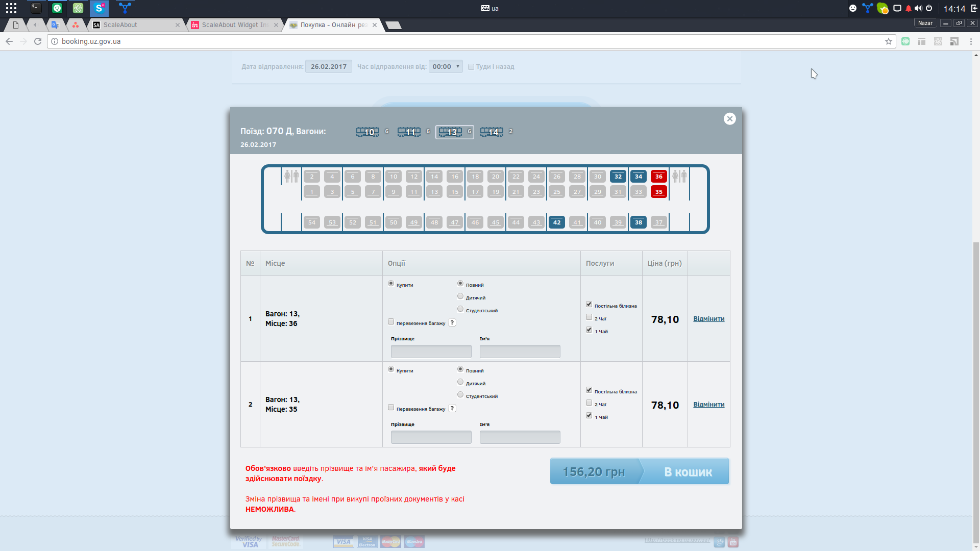Focus surname field for seat 36

(431, 352)
